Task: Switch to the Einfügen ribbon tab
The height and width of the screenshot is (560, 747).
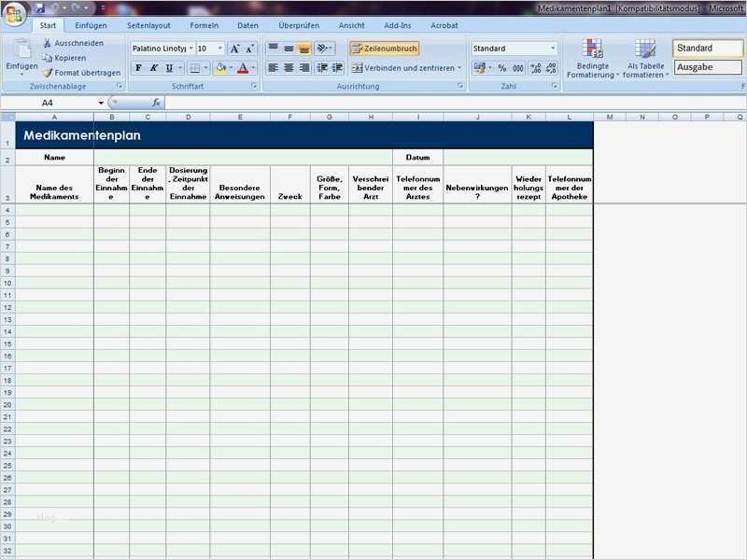Action: pos(92,25)
